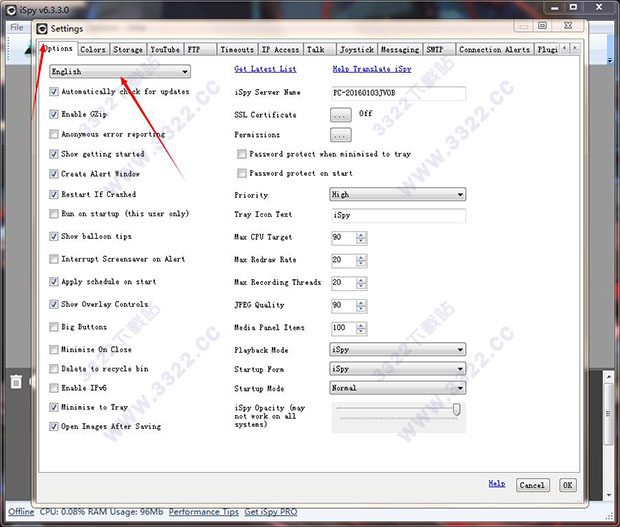Screen dimensions: 620x527
Task: Click the iSpy logo in Settings title bar
Action: click(42, 28)
